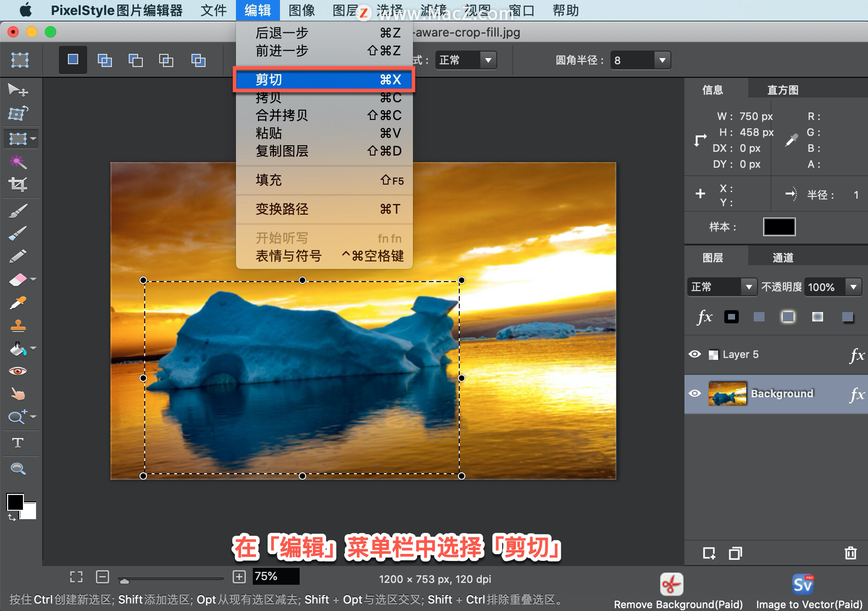This screenshot has width=868, height=611.
Task: Select the Paint Bucket tool
Action: [18, 349]
